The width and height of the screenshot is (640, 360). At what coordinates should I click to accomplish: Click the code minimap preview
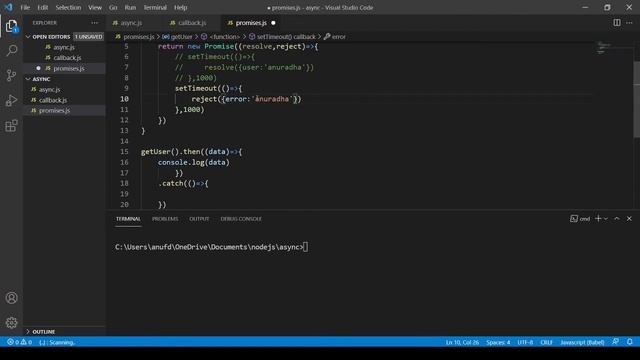click(x=604, y=48)
